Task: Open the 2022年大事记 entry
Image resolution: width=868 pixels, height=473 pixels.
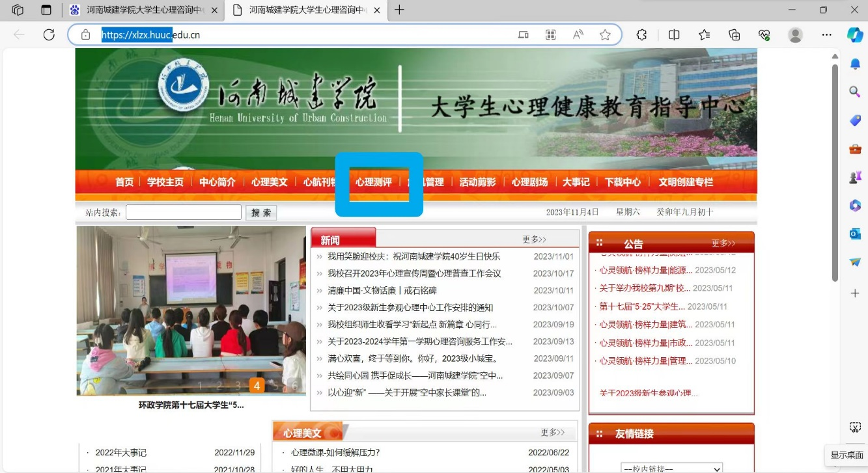Action: pos(121,452)
